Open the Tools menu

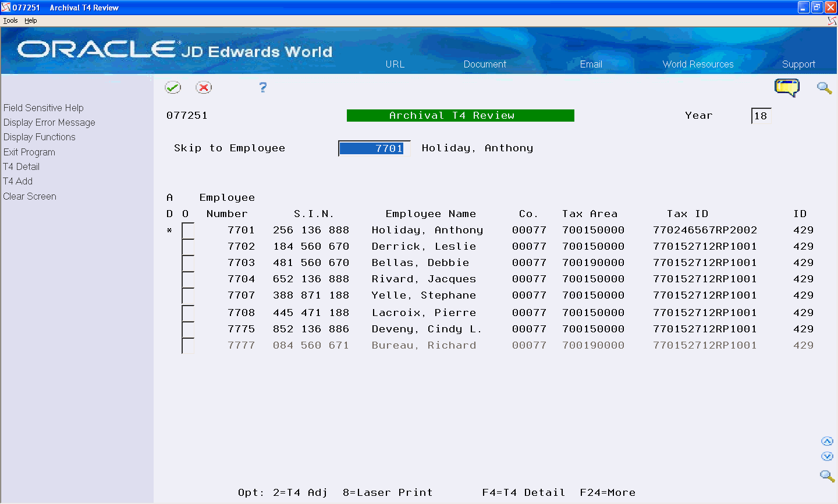coord(10,20)
